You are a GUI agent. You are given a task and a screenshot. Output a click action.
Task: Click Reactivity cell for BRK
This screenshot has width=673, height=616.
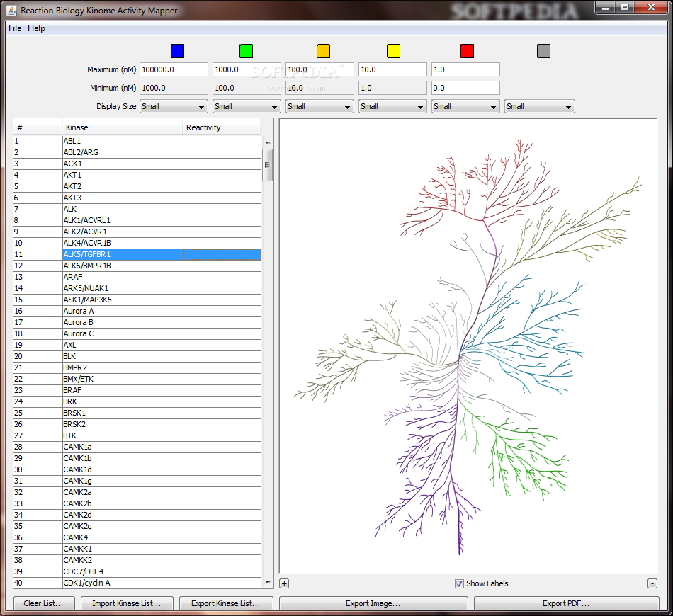222,401
